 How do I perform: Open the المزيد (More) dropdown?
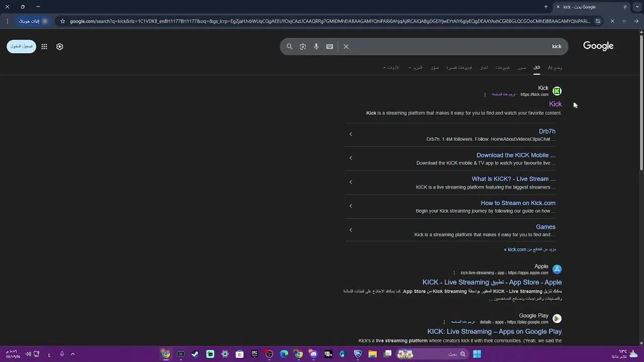(x=416, y=67)
